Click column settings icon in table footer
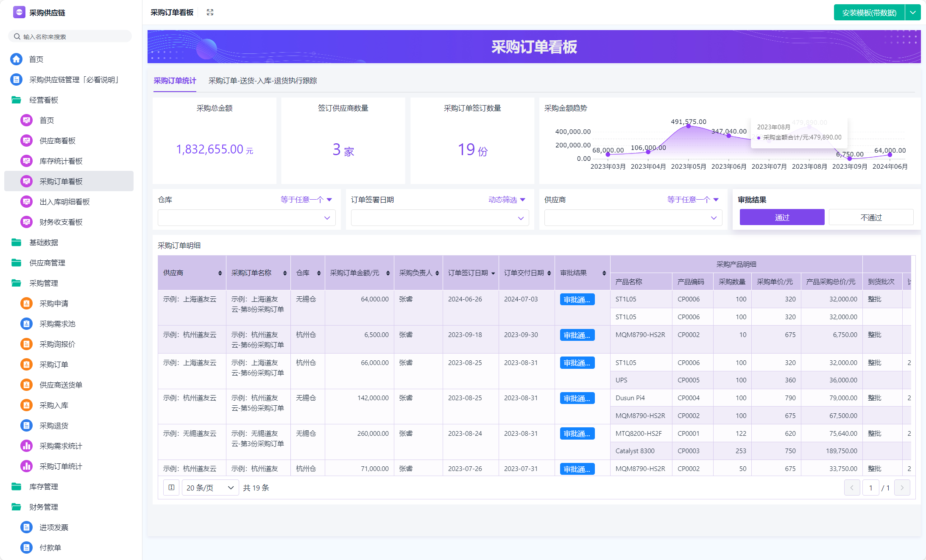 [x=171, y=488]
